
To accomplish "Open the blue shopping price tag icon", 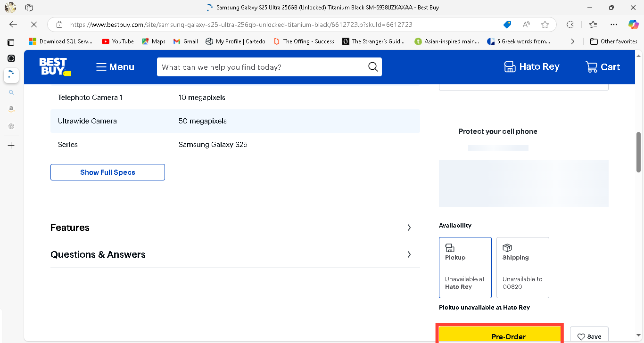I will [x=507, y=24].
